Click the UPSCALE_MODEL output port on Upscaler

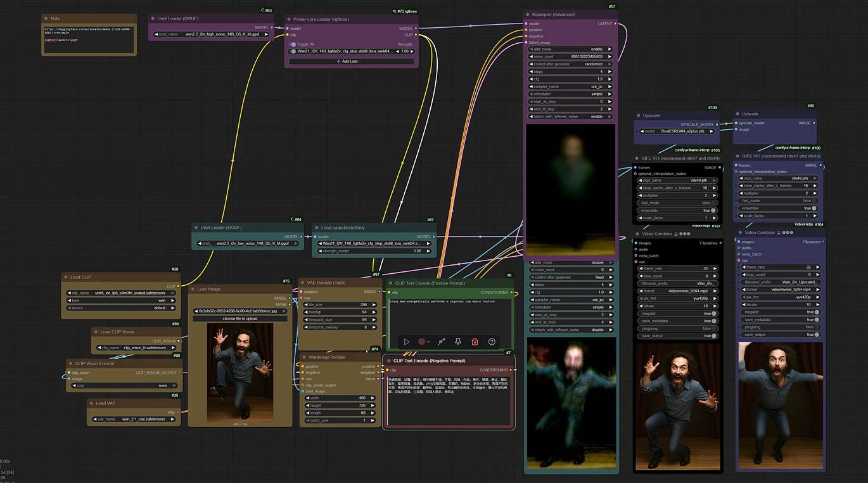[x=718, y=124]
